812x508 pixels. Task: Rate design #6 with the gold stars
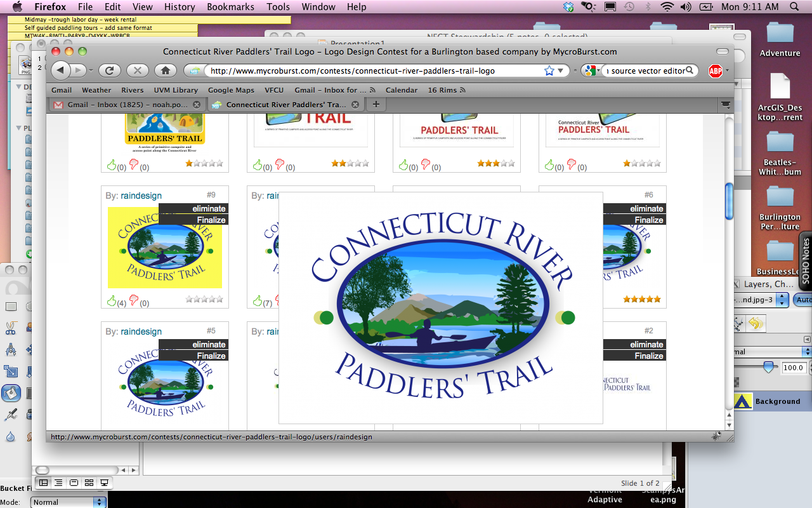point(641,299)
